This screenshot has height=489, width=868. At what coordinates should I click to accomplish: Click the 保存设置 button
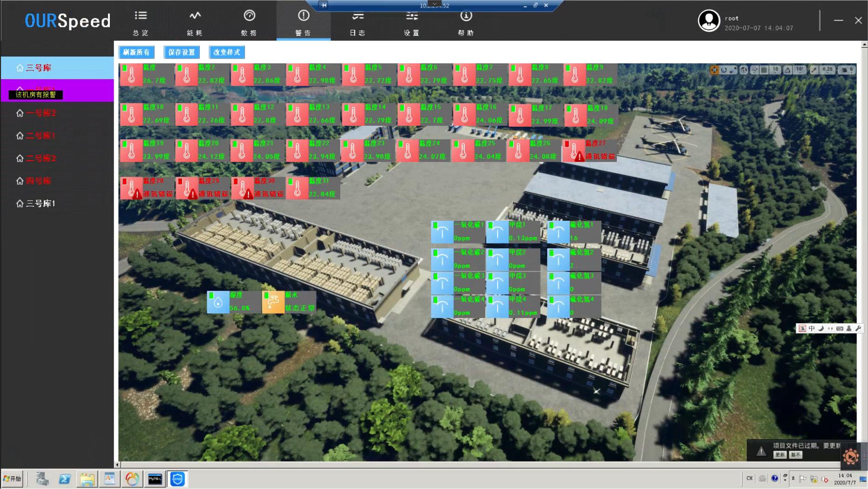point(182,52)
